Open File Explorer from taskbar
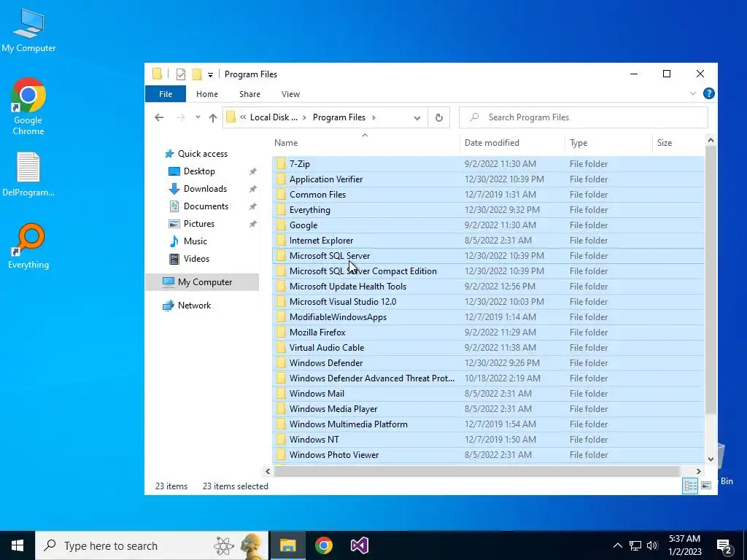747x560 pixels. [x=287, y=545]
